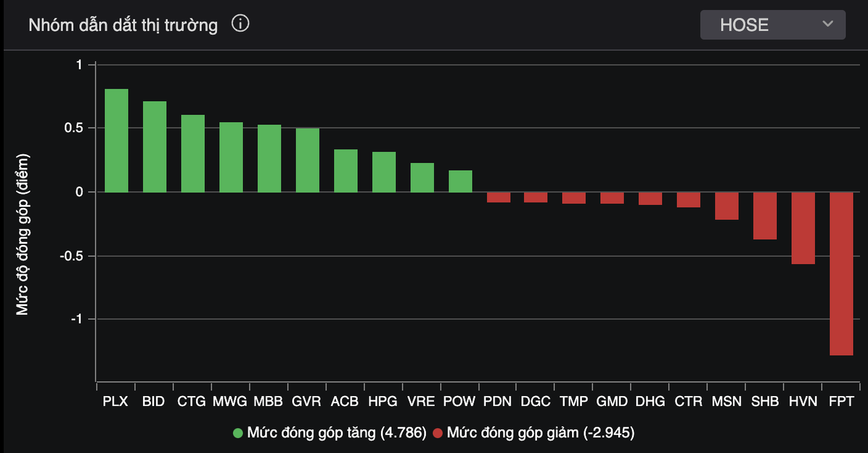Screen dimensions: 868x453
Task: Click the green legend color dot
Action: 238,433
